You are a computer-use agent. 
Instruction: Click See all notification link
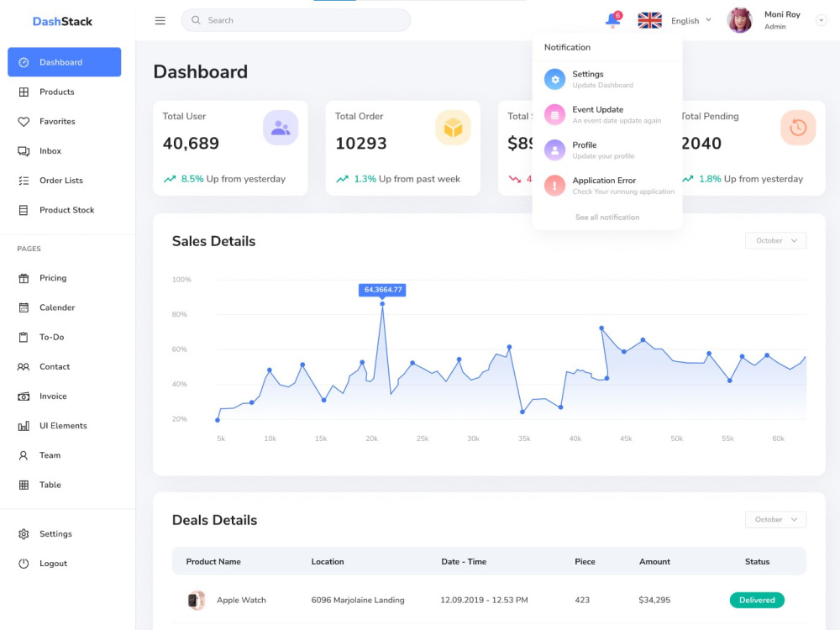[607, 217]
